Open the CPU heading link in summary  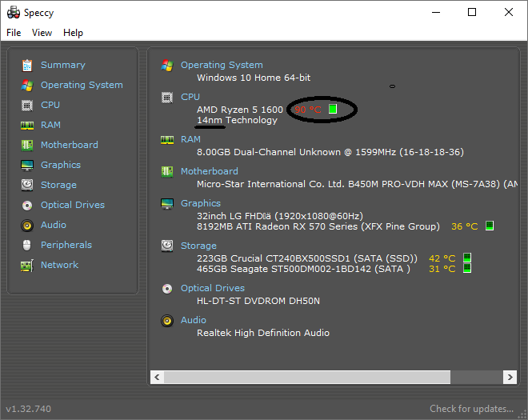coord(190,97)
